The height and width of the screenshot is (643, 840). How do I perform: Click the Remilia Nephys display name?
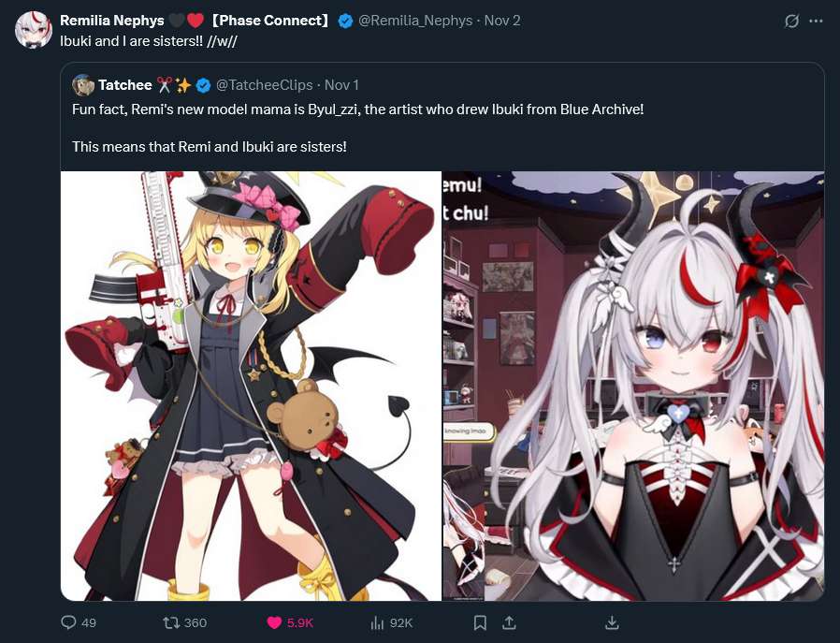(x=112, y=21)
